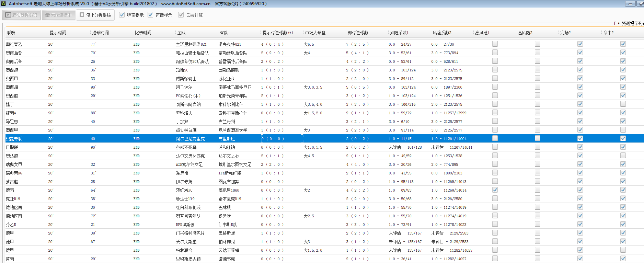644x263 pixels.
Task: Uncheck 高风险1 for the 茨维考FC row
Action: [x=495, y=190]
